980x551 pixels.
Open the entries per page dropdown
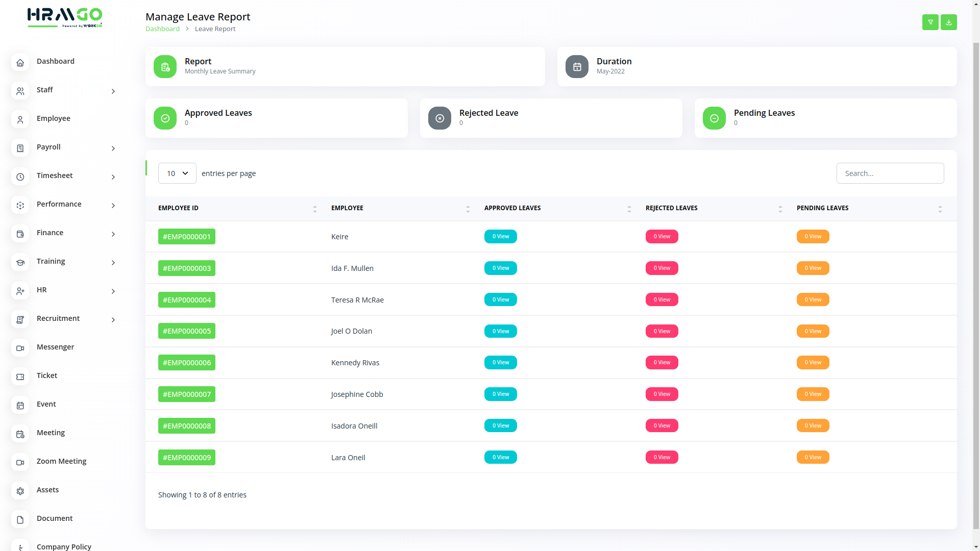[x=177, y=173]
